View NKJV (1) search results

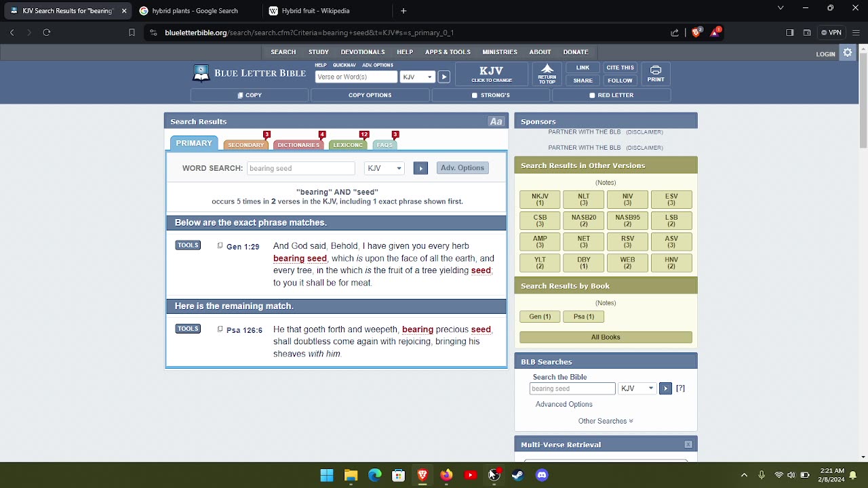tap(540, 199)
